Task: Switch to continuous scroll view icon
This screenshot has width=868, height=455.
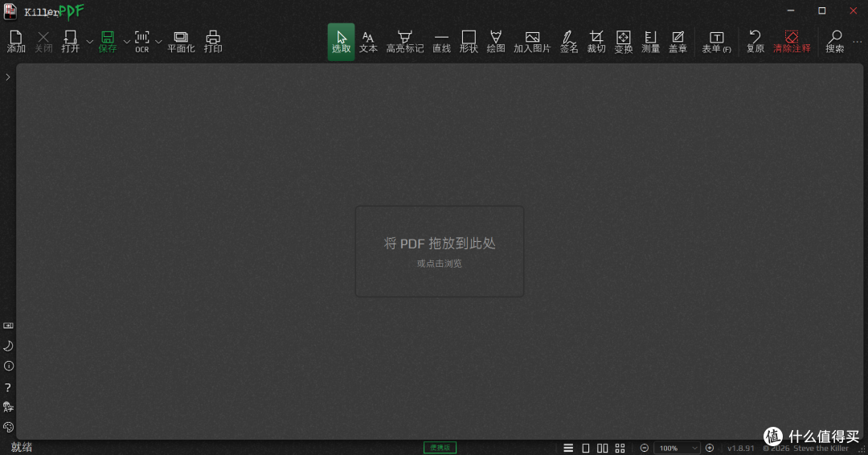Action: tap(568, 448)
